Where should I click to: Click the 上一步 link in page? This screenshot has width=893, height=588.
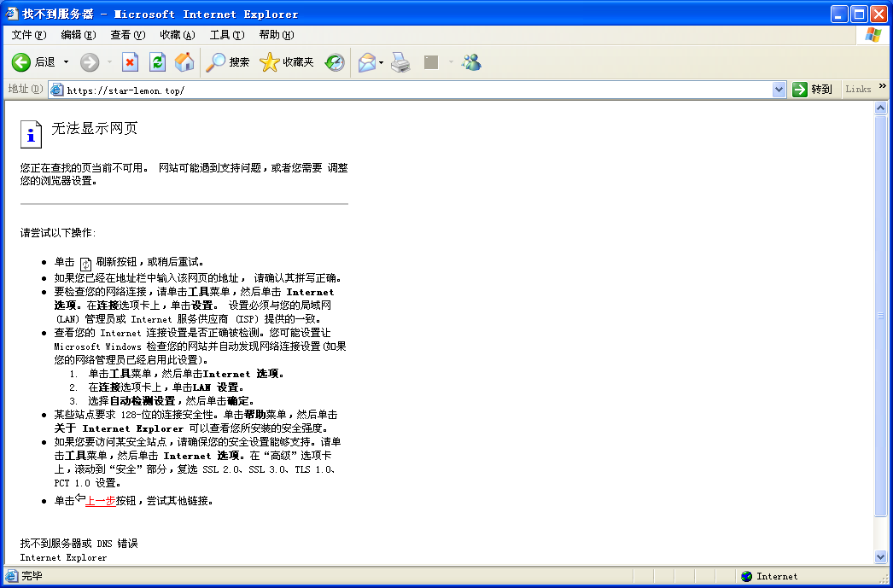tap(101, 501)
